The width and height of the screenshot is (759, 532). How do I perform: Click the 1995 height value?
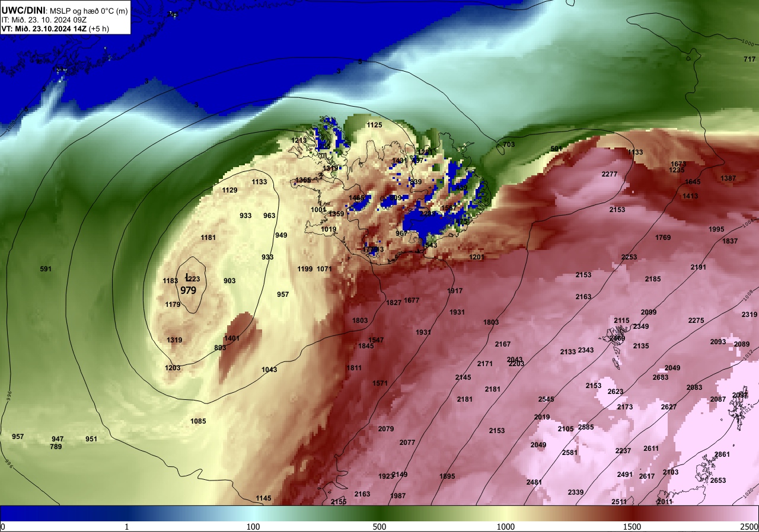click(716, 229)
